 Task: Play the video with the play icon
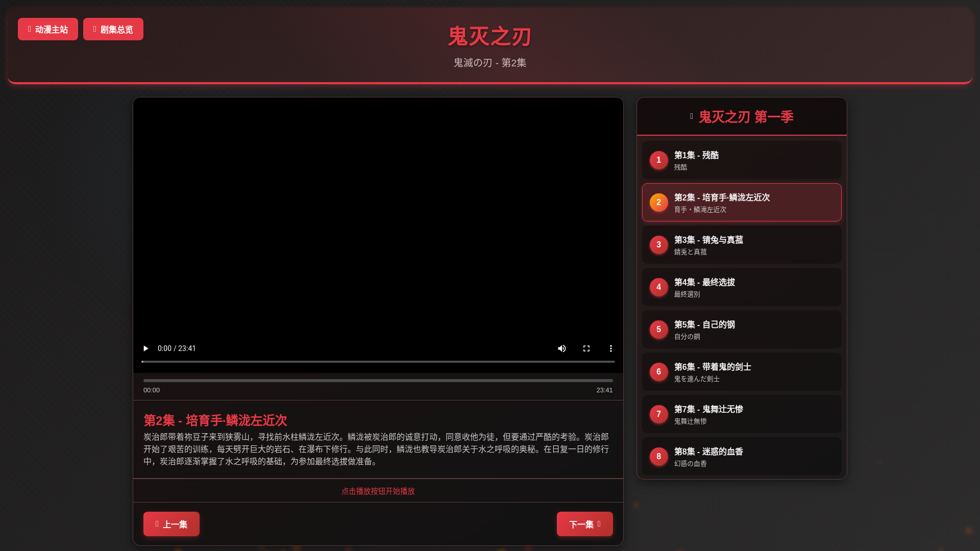145,348
